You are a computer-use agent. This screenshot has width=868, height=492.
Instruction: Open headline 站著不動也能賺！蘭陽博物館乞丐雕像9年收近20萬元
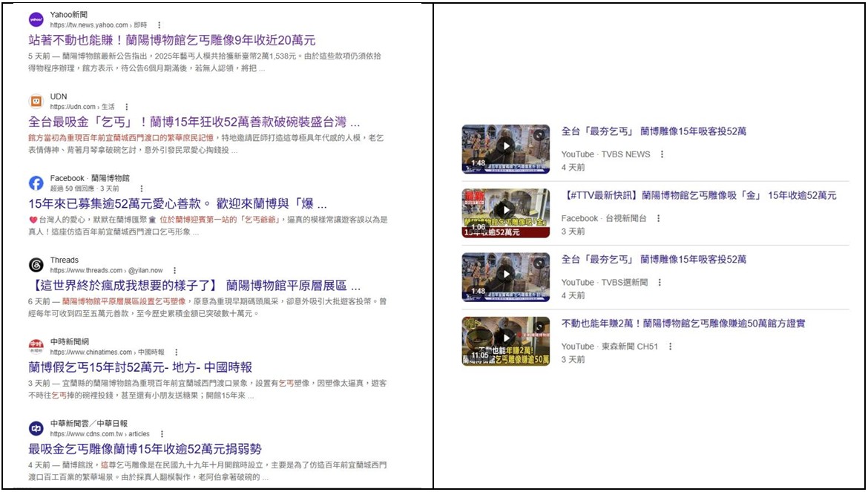(171, 40)
